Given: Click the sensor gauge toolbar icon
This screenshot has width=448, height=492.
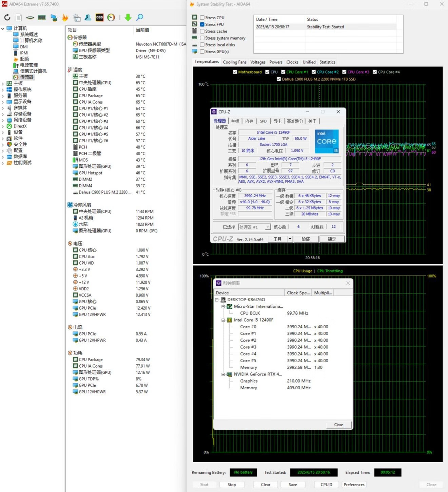Looking at the screenshot, I should coord(111,18).
